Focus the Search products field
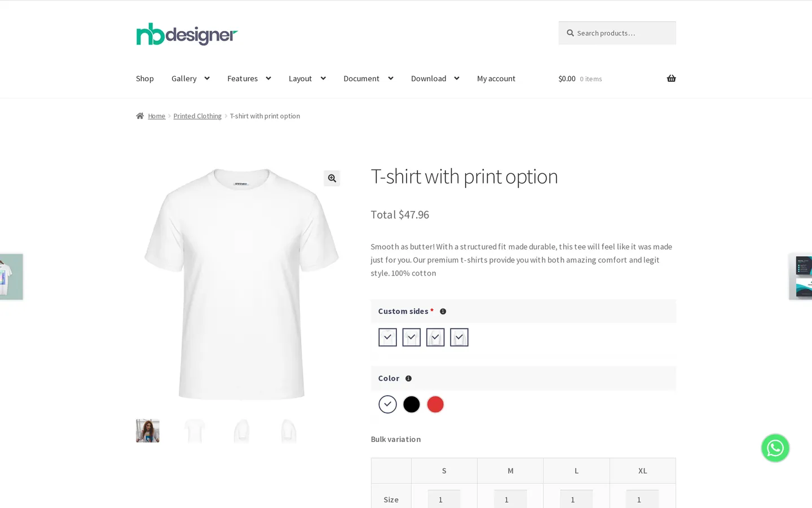 point(617,33)
